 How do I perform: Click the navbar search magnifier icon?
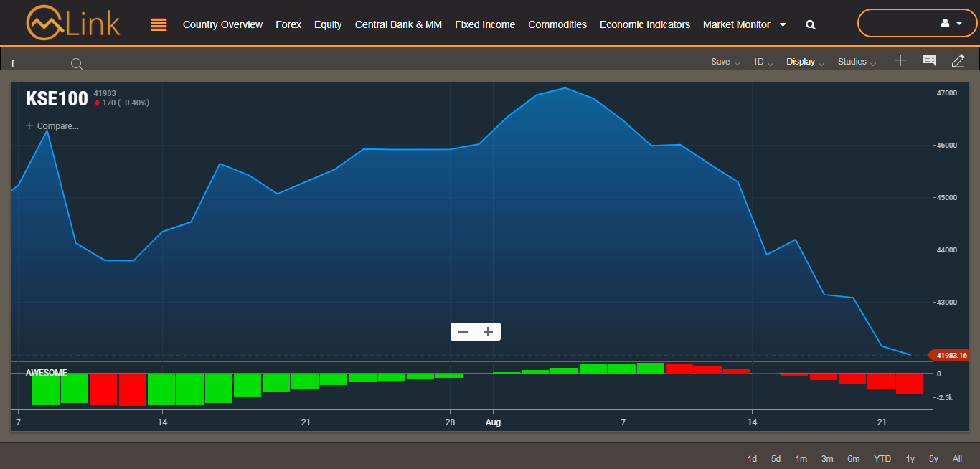(811, 24)
